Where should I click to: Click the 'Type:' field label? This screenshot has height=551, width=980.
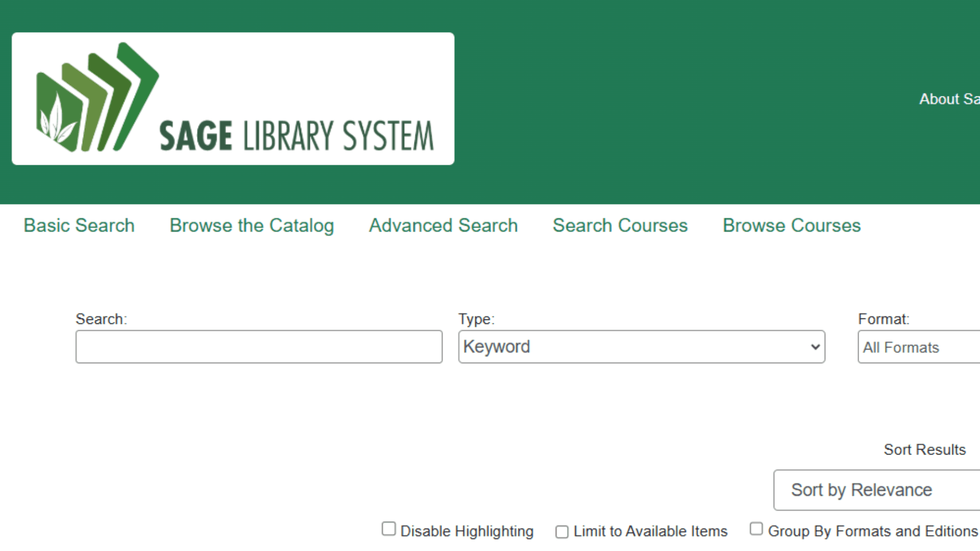pyautogui.click(x=476, y=319)
